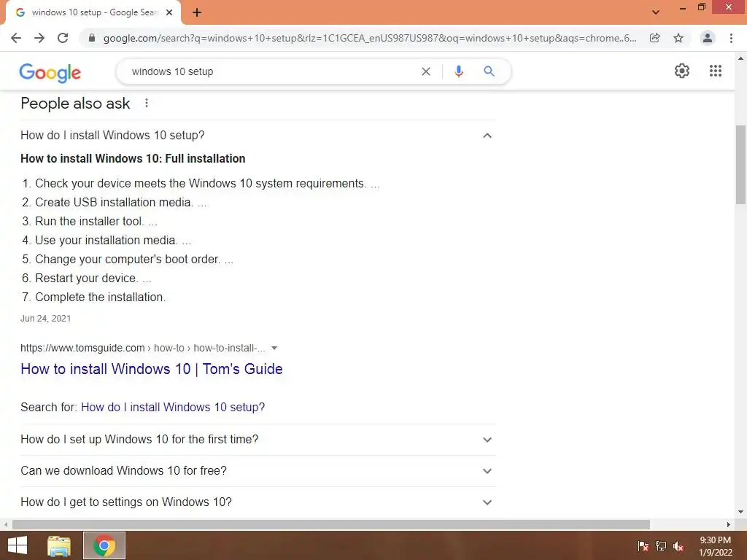Open People also ask options menu

[x=147, y=103]
